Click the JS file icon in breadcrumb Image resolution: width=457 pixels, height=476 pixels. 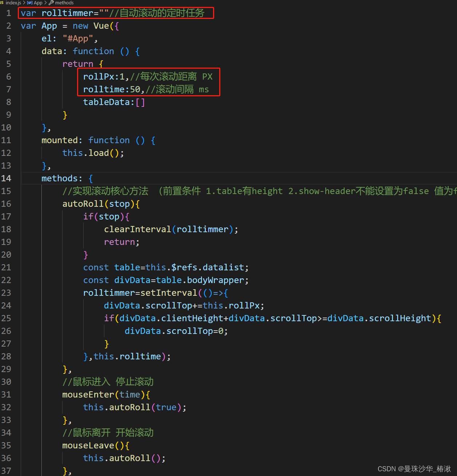(2, 3)
